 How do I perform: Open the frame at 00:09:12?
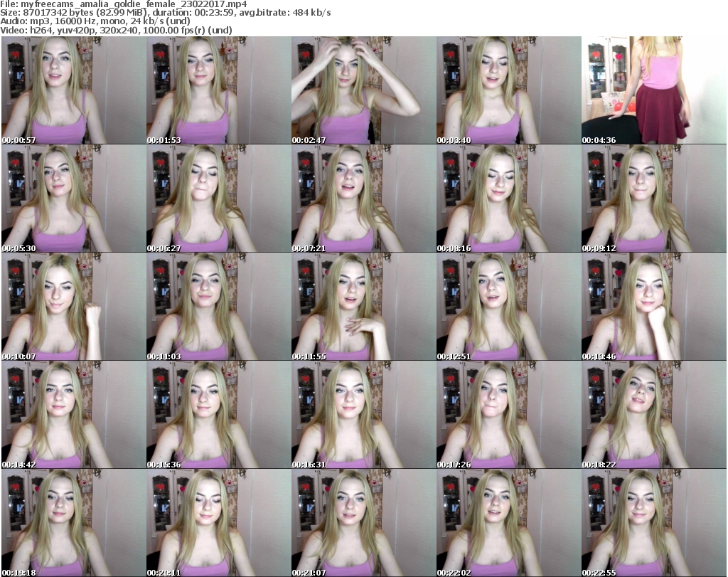tap(654, 198)
